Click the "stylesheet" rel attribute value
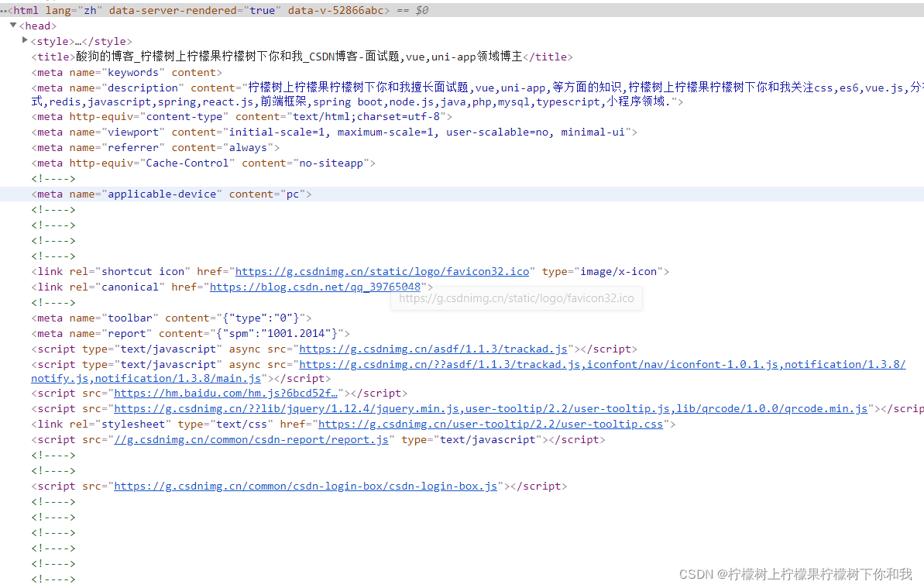This screenshot has width=924, height=588. (x=134, y=425)
